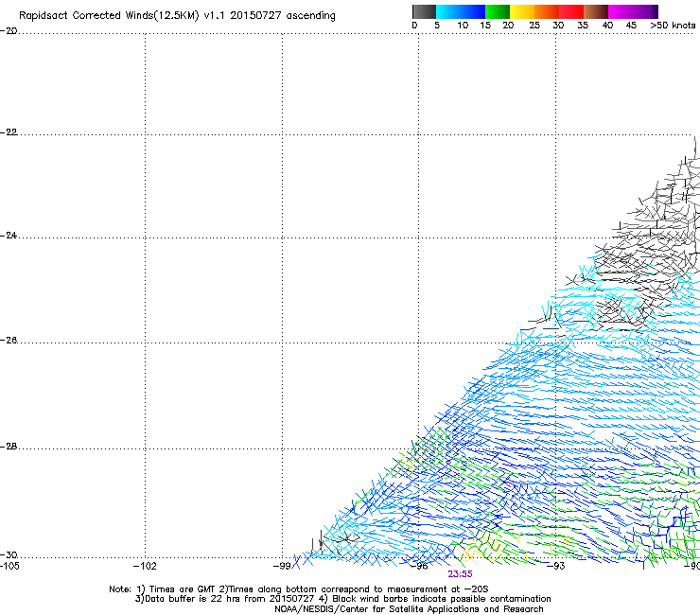Click the longitude label '-102'
Screen dimensions: 700x615
tap(145, 567)
